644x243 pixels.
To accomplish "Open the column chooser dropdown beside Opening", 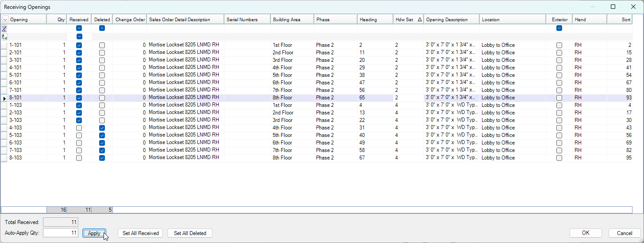I will pyautogui.click(x=5, y=19).
